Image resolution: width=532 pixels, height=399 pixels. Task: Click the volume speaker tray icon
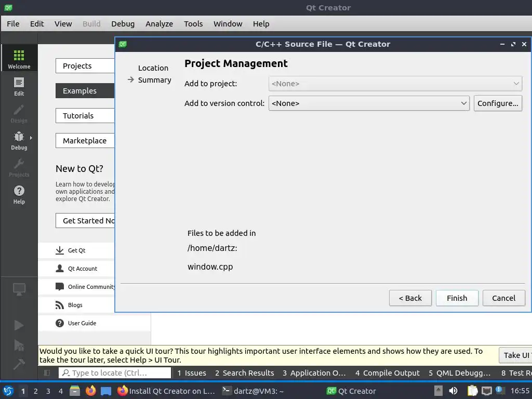coord(453,391)
